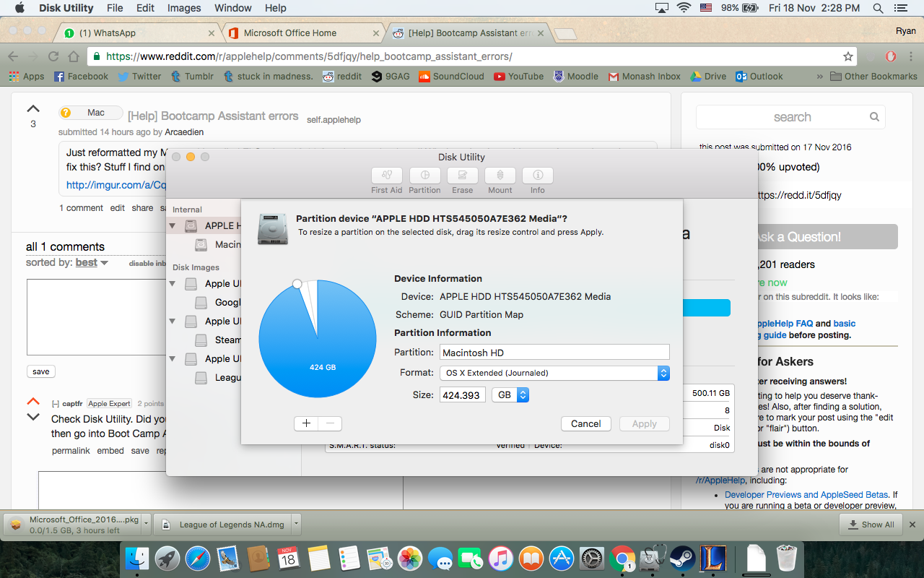
Task: Open the Images menu
Action: [x=184, y=8]
